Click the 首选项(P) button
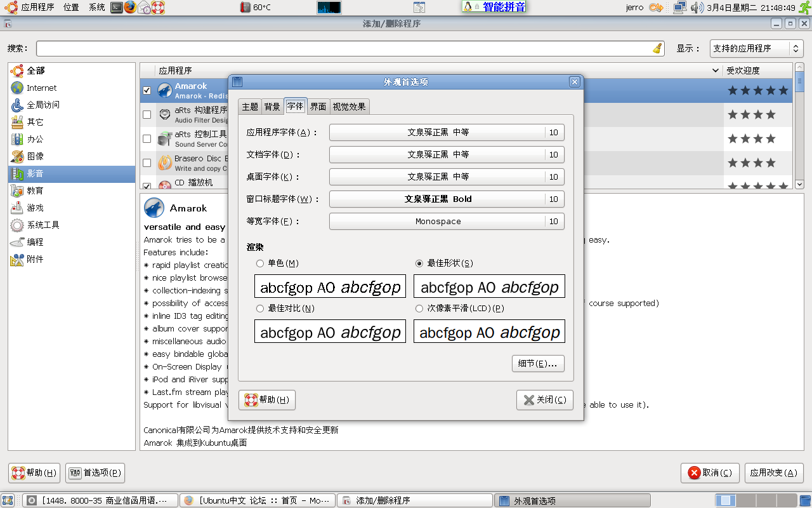This screenshot has width=812, height=508. pos(95,472)
